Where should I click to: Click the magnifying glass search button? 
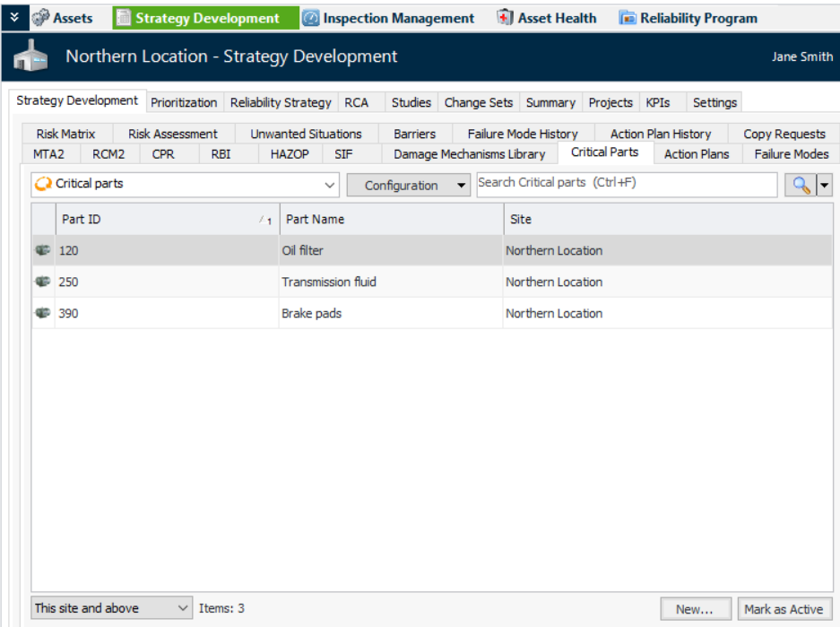click(x=801, y=186)
